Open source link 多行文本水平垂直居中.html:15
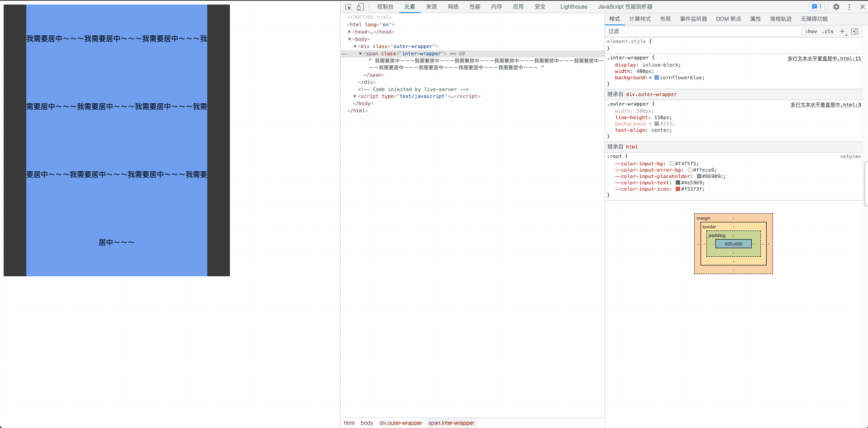Viewport: 868px width, 428px height. (x=825, y=58)
